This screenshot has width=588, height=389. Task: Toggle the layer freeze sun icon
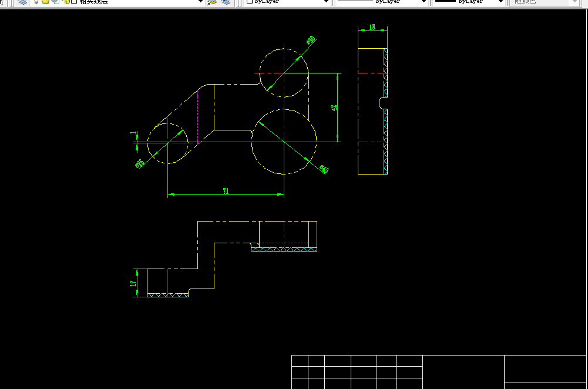coord(45,2)
